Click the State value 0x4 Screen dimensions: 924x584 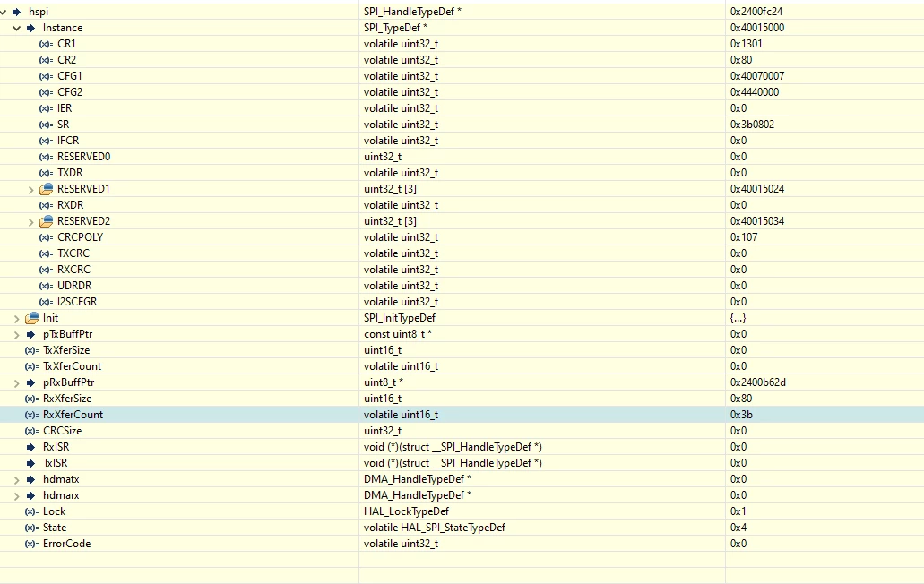pos(738,528)
